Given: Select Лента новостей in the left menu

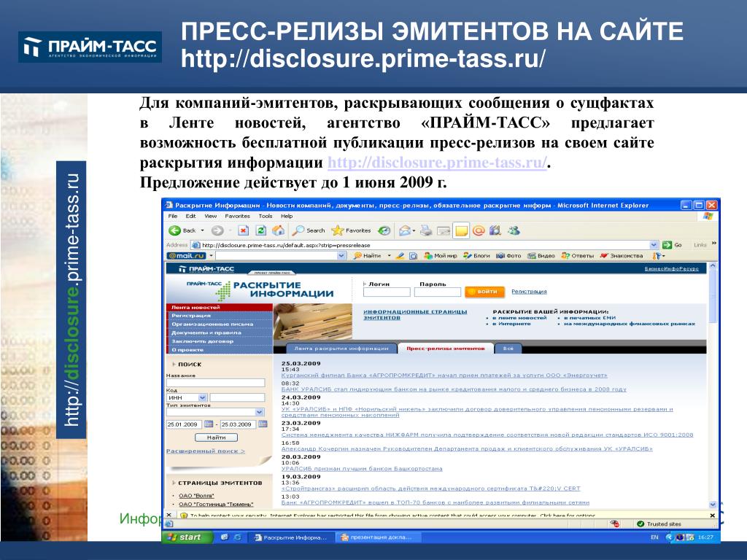Looking at the screenshot, I should [219, 307].
